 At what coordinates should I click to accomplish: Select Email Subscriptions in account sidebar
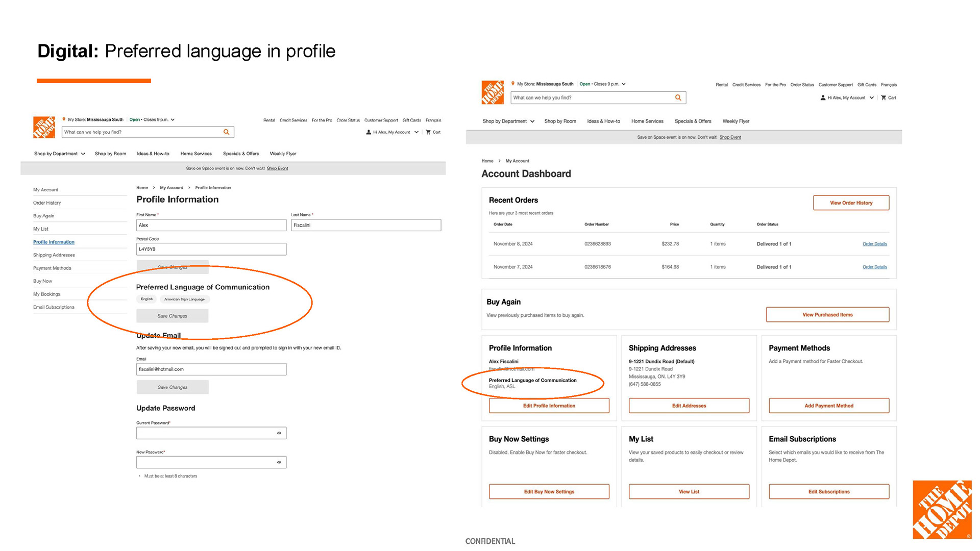[54, 307]
